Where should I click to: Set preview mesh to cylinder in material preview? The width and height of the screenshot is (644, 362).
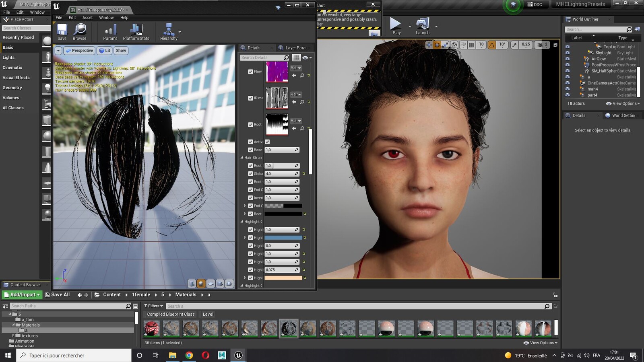pyautogui.click(x=192, y=284)
